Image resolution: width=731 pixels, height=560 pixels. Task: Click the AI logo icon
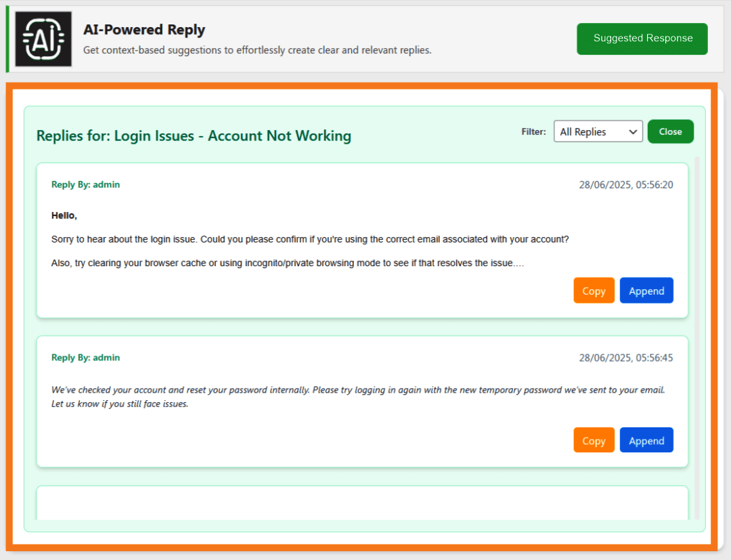point(43,39)
